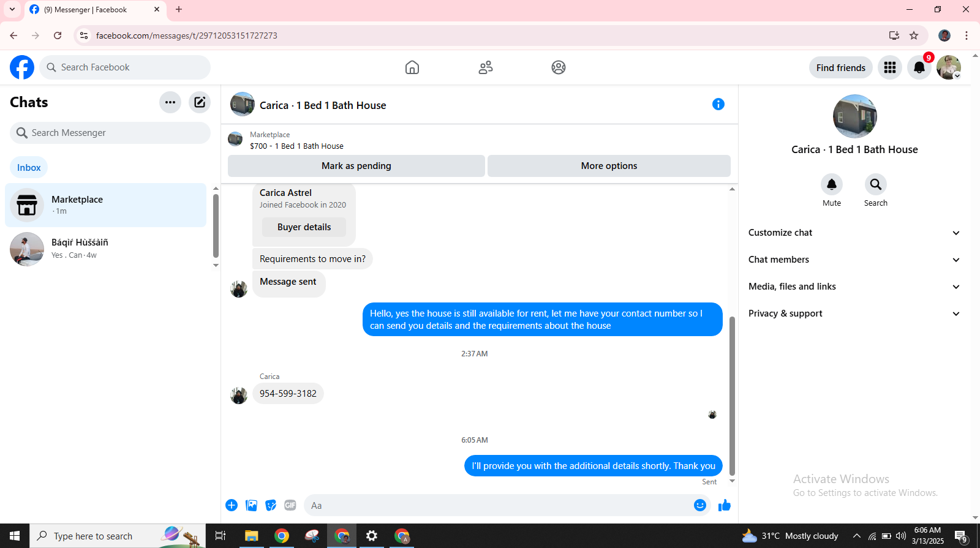The image size is (980, 548).
Task: Expand Customize chat section
Action: click(x=854, y=233)
